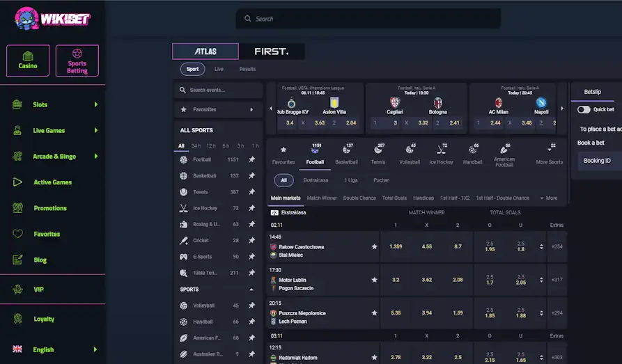
Task: Select the All leagues filter pill
Action: 283,180
